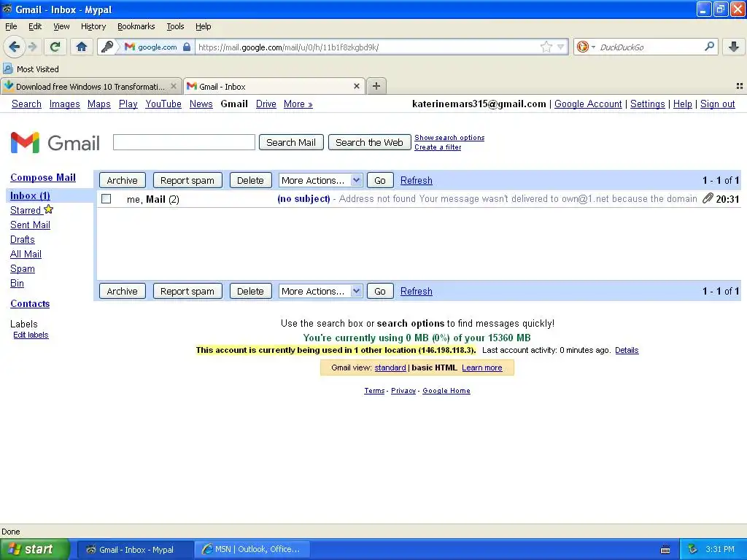Open the Bookmarks menu
Viewport: 747px width, 560px height.
(136, 26)
